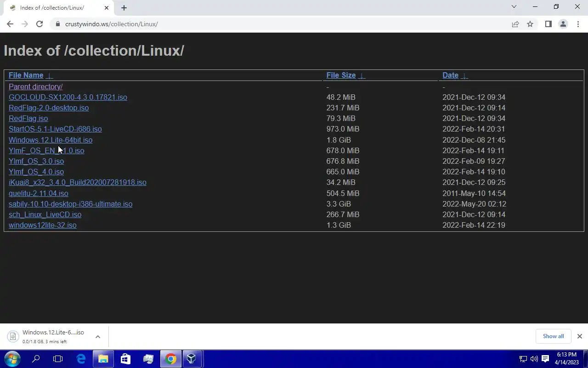The width and height of the screenshot is (588, 368).
Task: Open Microsoft Store from taskbar
Action: [125, 359]
